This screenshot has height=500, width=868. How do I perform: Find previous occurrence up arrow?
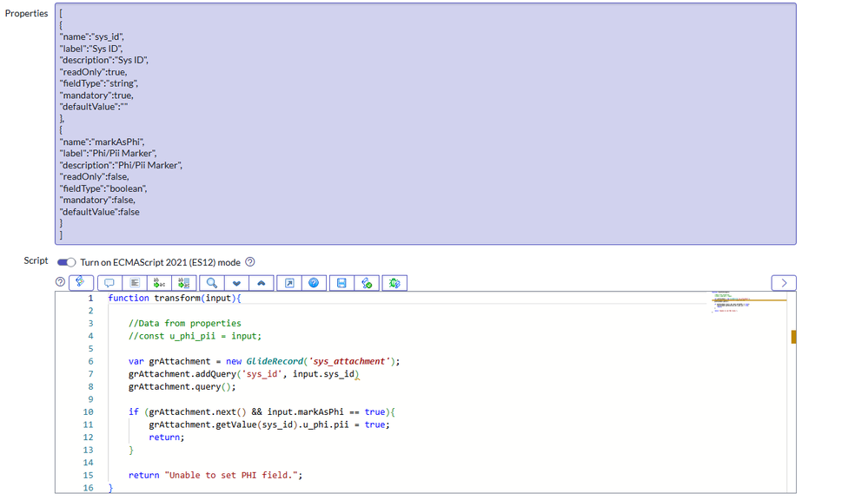click(x=262, y=283)
